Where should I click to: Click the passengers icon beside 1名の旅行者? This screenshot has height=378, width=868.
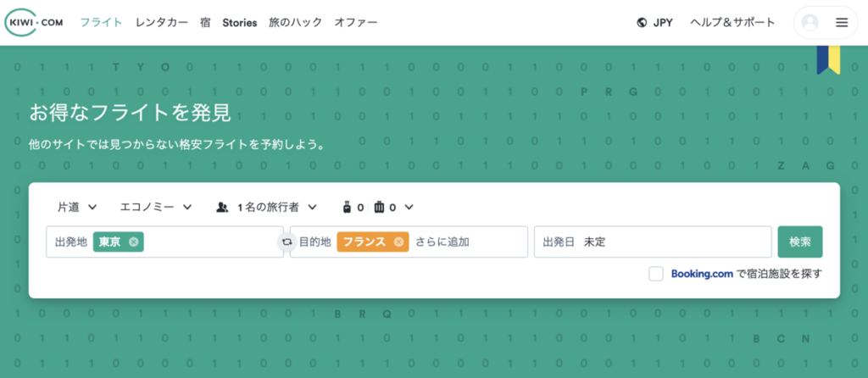pos(222,208)
